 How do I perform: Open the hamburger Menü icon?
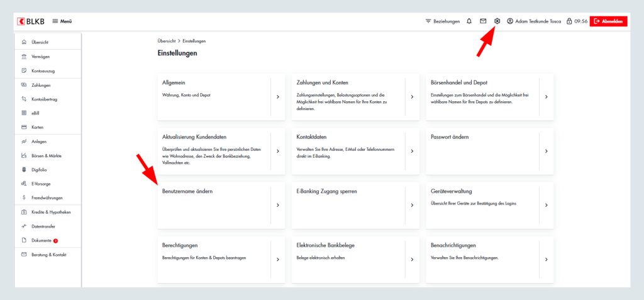pos(55,21)
